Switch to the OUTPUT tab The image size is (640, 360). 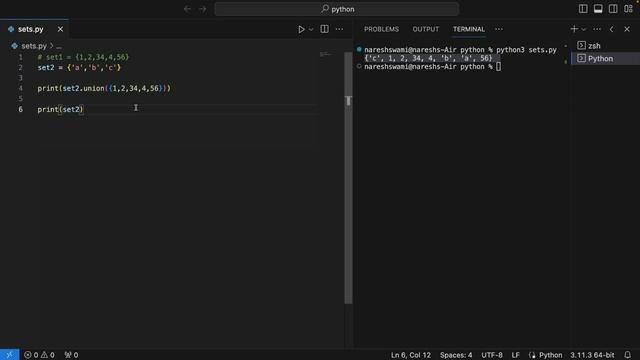click(426, 29)
